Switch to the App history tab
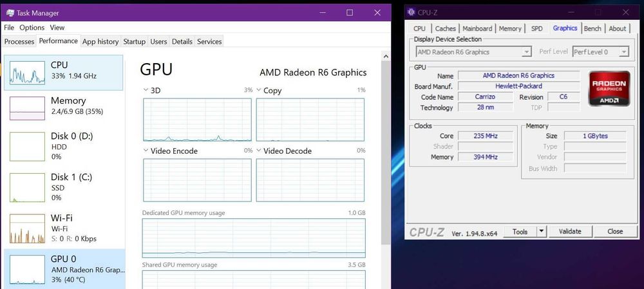 [x=100, y=41]
